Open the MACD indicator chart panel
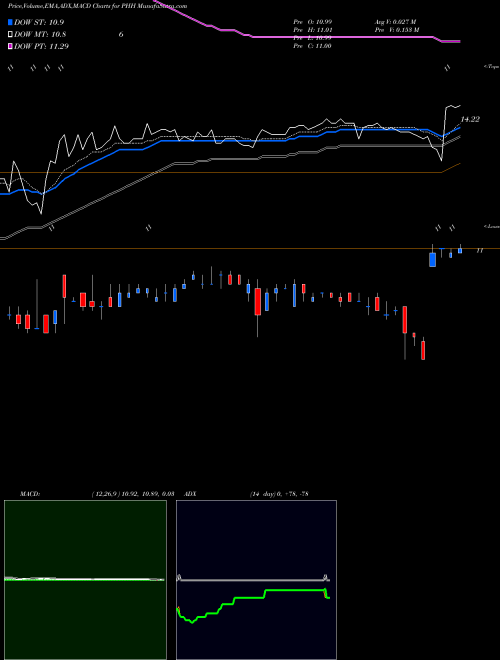Viewport: 500px width, 660px height. tap(85, 580)
